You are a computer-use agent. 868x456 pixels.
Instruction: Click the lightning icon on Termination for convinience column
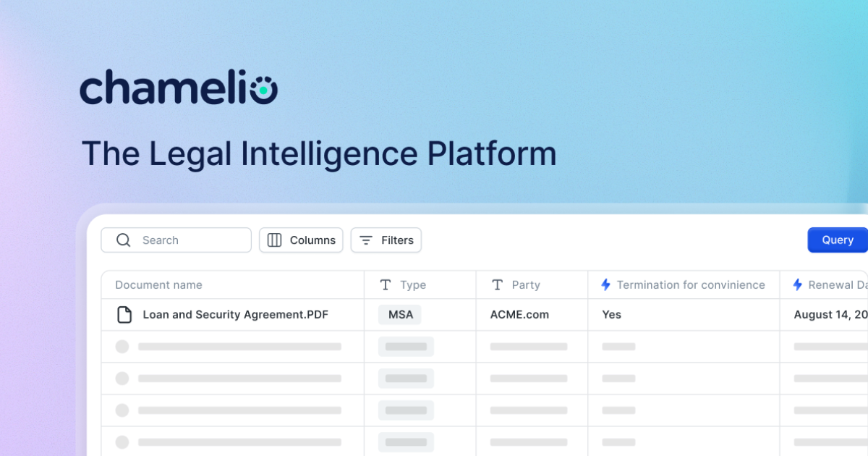(x=605, y=284)
